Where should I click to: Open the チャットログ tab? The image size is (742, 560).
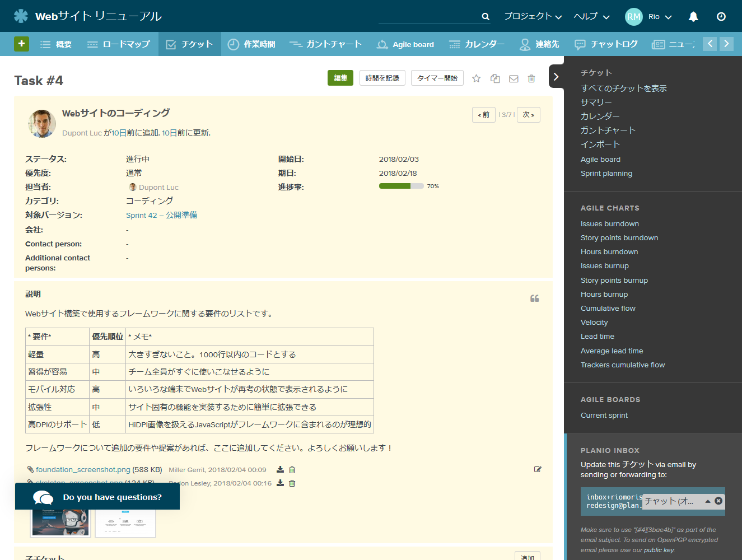[x=606, y=44]
